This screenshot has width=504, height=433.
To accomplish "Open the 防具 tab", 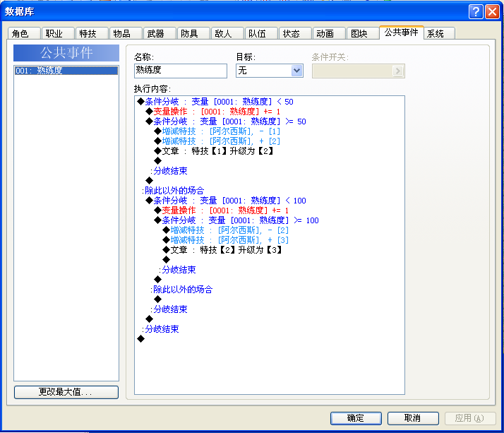I will click(x=193, y=33).
